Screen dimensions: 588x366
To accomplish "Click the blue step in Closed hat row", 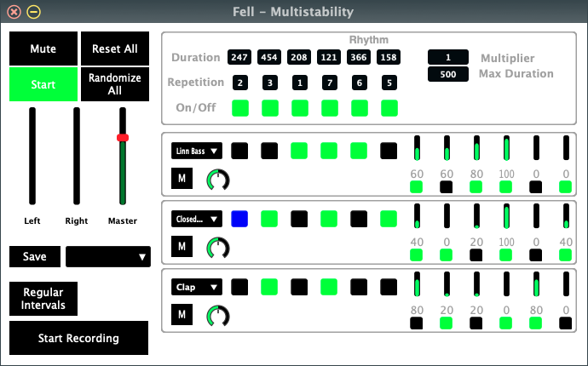I will pyautogui.click(x=240, y=219).
